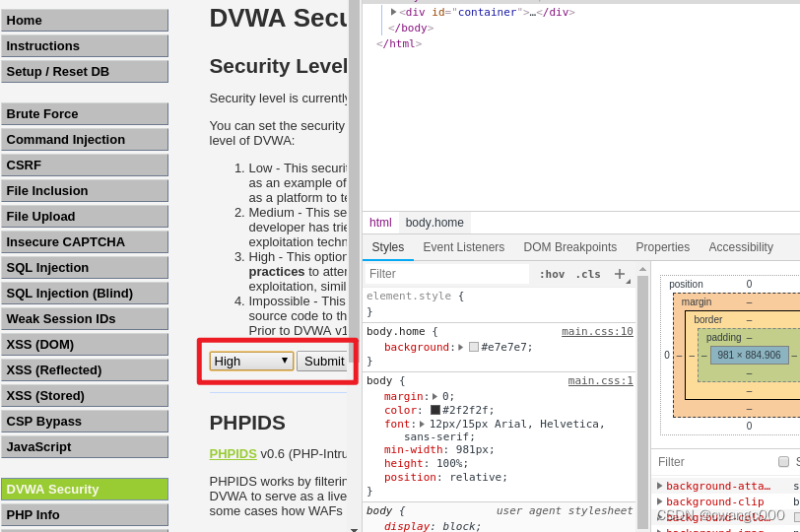Click the padding box in box model

[723, 338]
